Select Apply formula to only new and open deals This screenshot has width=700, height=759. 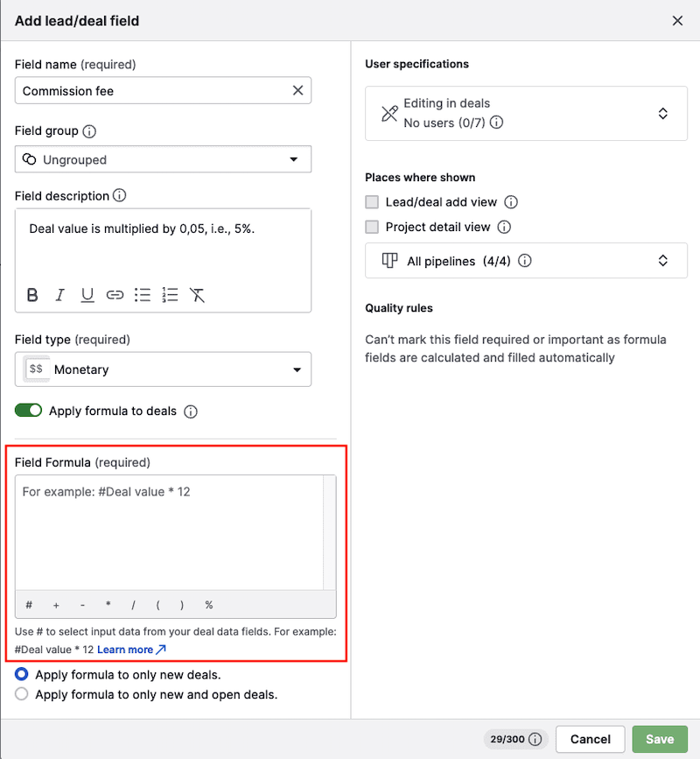[x=22, y=694]
